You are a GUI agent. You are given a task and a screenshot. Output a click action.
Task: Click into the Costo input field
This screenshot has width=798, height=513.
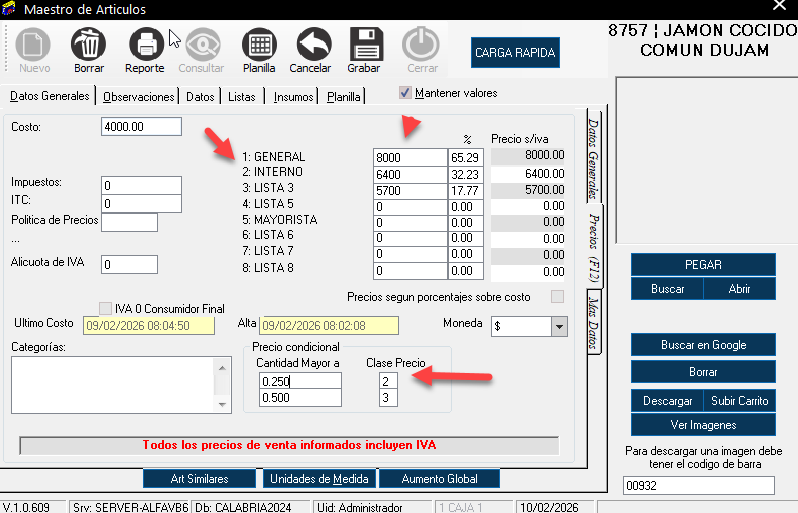(141, 127)
